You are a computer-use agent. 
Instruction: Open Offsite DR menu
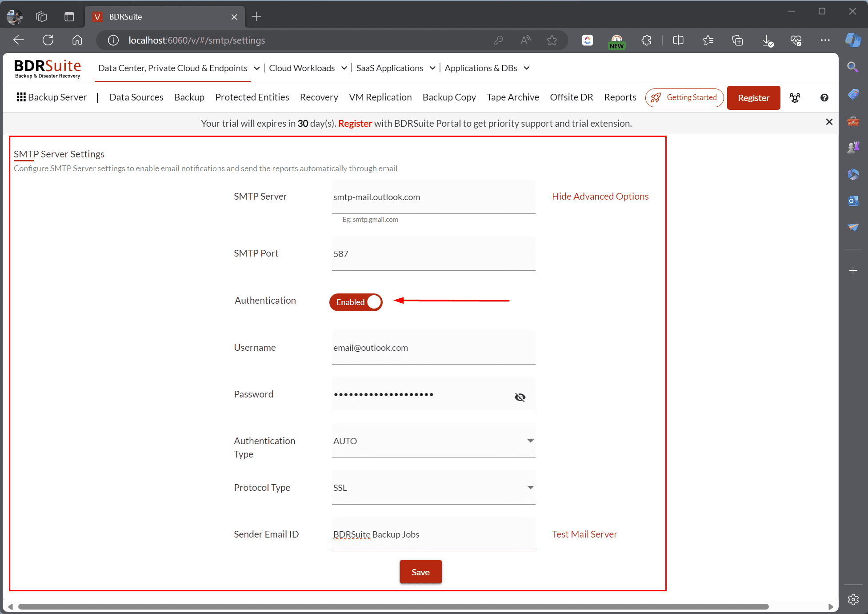coord(571,97)
